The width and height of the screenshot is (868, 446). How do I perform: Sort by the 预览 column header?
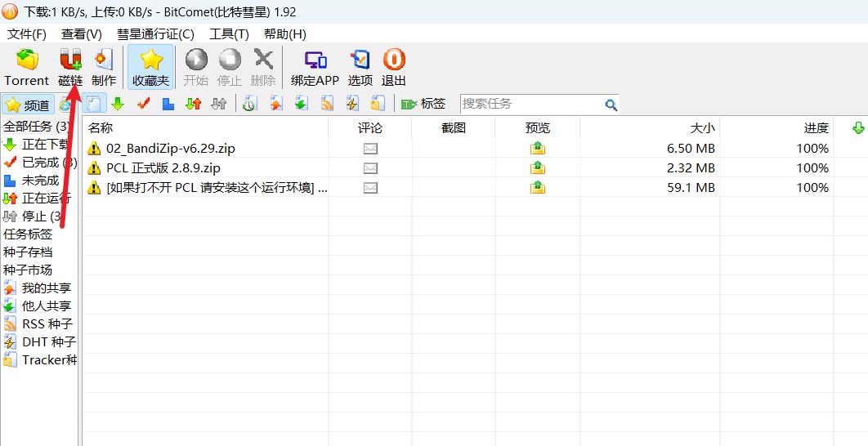click(x=538, y=127)
